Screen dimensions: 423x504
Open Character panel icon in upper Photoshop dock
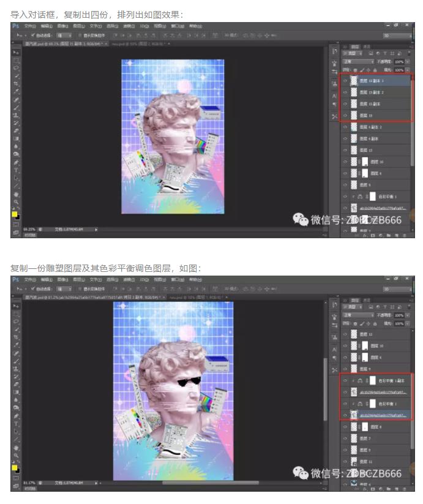334,96
